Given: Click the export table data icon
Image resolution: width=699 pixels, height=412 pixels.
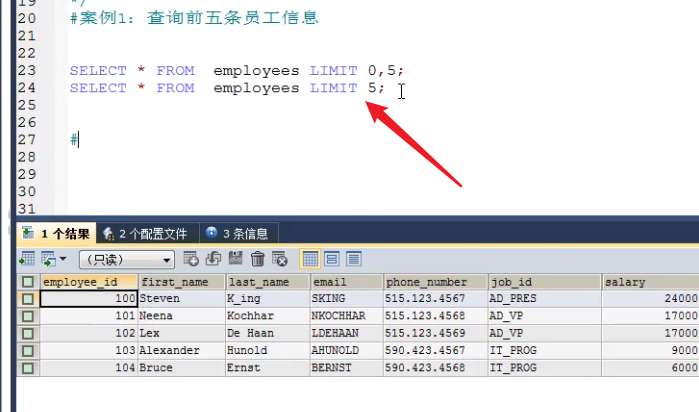Looking at the screenshot, I should [27, 259].
